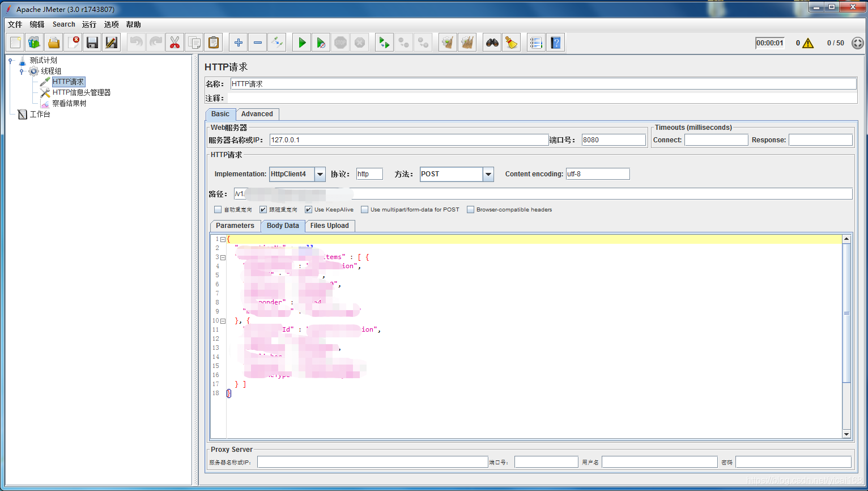Switch to the Basic tab
The height and width of the screenshot is (491, 868).
[220, 114]
